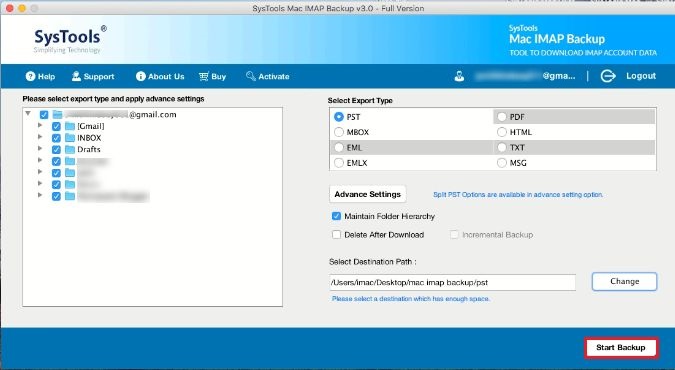Select the EML export type
This screenshot has height=370, width=675.
point(339,148)
